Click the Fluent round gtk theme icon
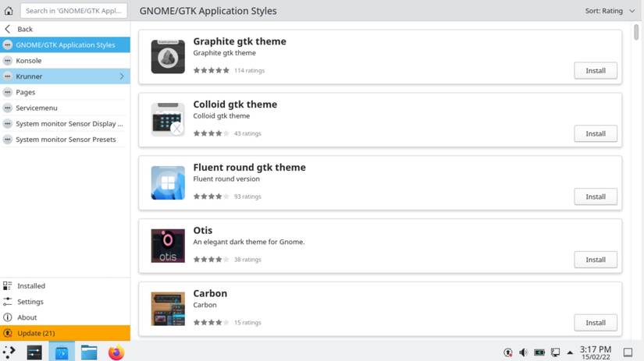 click(x=168, y=182)
